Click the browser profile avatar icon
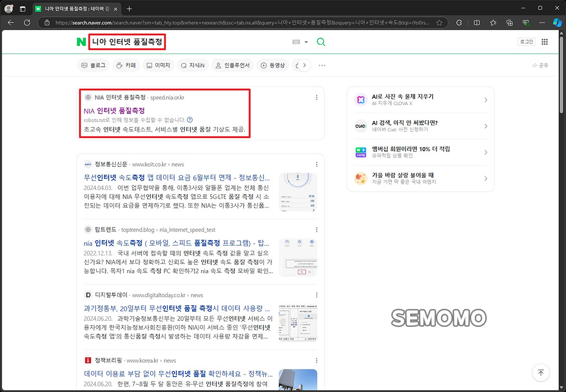Viewport: 566px width, 392px height. [9, 9]
